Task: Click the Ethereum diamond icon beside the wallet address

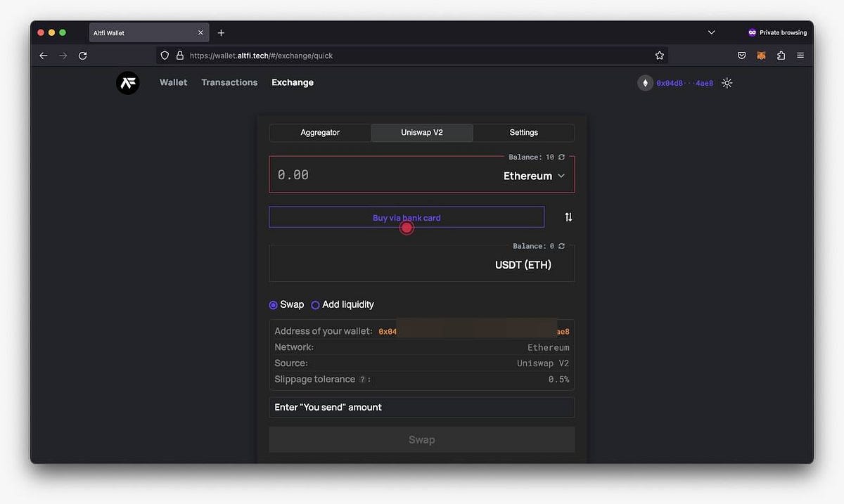Action: pos(645,82)
